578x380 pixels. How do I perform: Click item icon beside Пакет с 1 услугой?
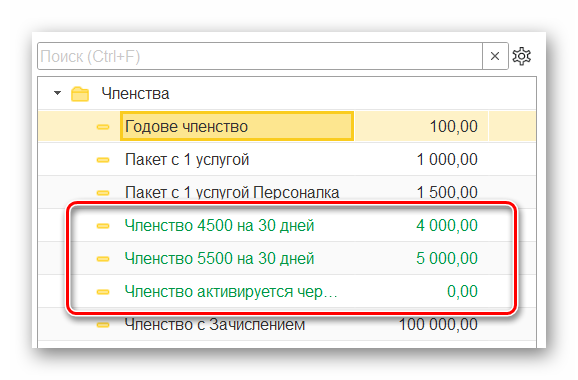pyautogui.click(x=103, y=160)
